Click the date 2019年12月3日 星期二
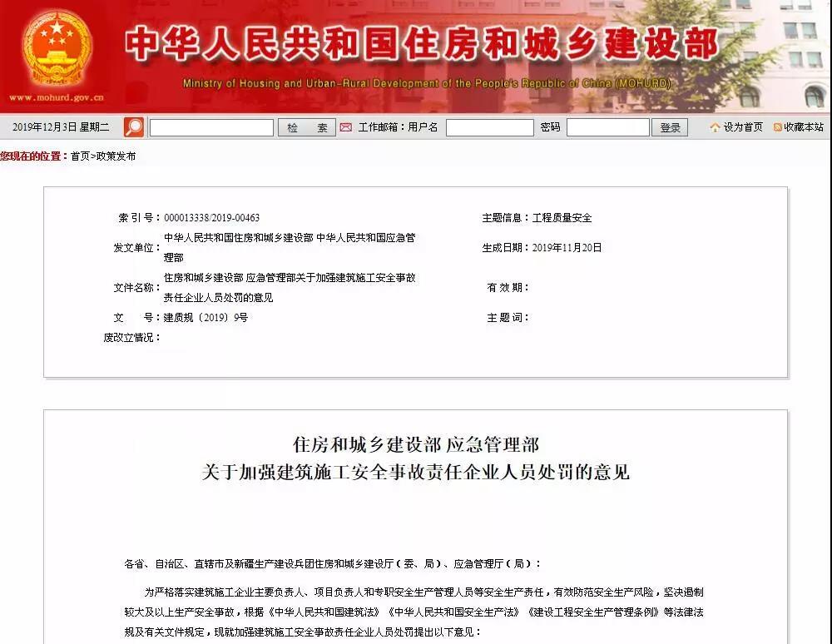Viewport: 832px width, 644px height. [61, 127]
